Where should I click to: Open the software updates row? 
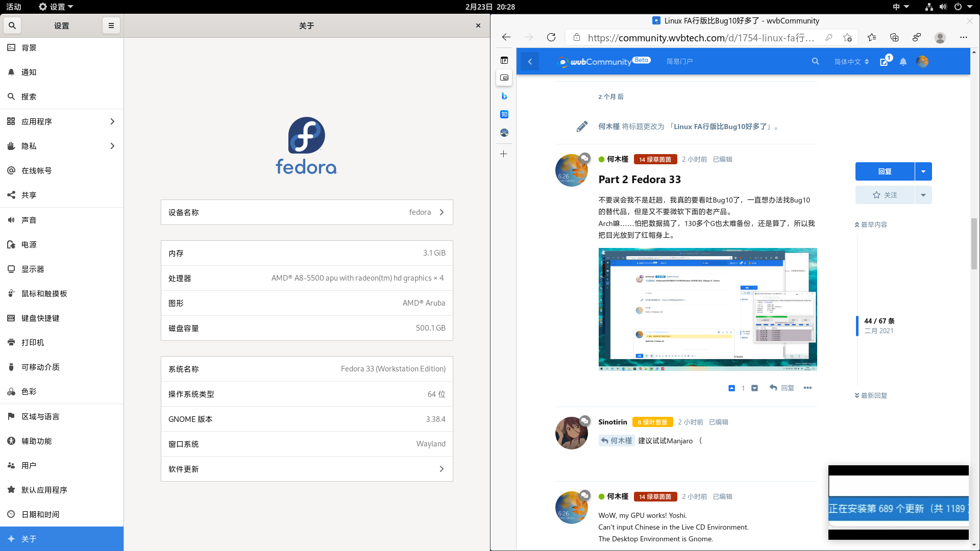point(307,469)
